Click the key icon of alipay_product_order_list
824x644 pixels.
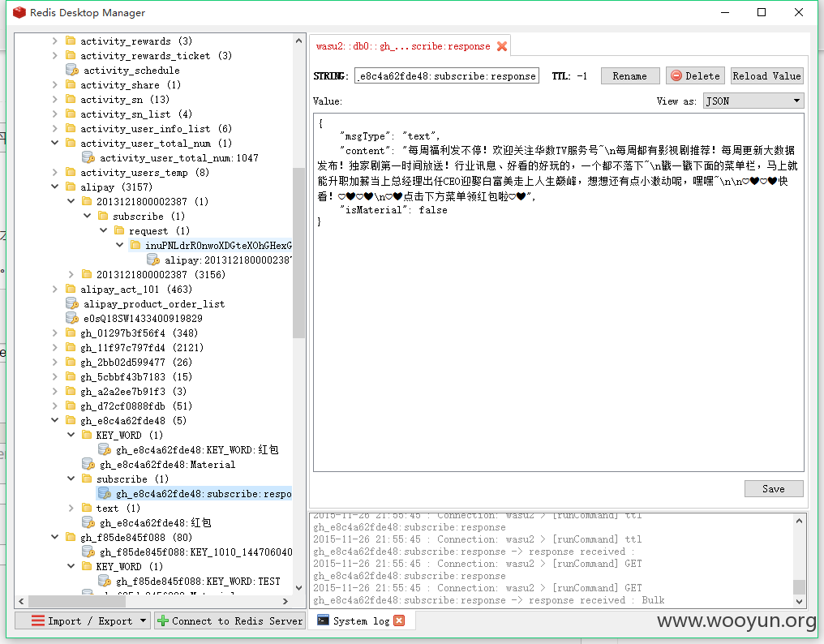click(72, 303)
